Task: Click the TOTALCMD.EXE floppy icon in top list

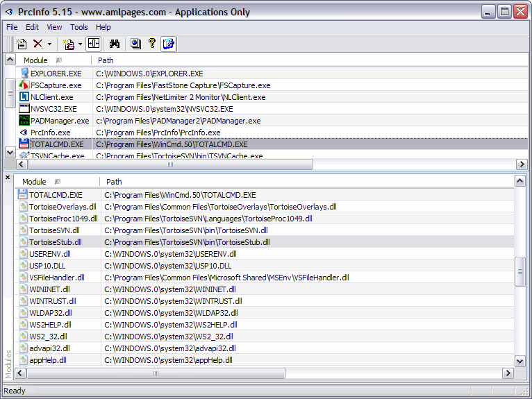Action: pos(24,144)
